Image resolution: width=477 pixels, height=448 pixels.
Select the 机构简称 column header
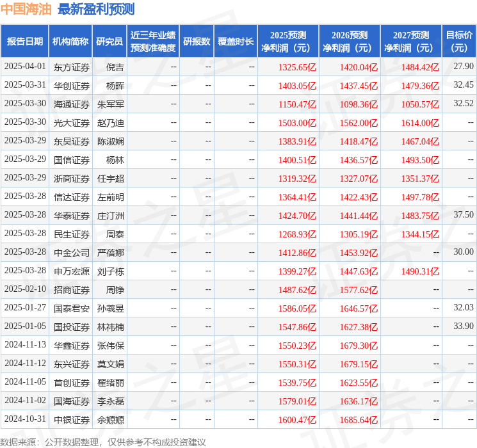point(70,42)
